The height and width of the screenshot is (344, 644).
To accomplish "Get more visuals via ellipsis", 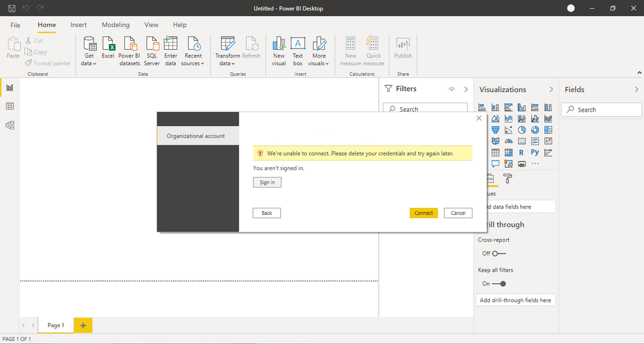I will pyautogui.click(x=535, y=163).
